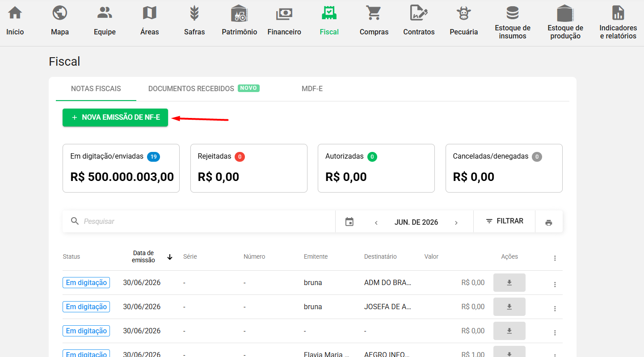Open the calendar date picker icon
This screenshot has width=644, height=357.
(x=349, y=222)
